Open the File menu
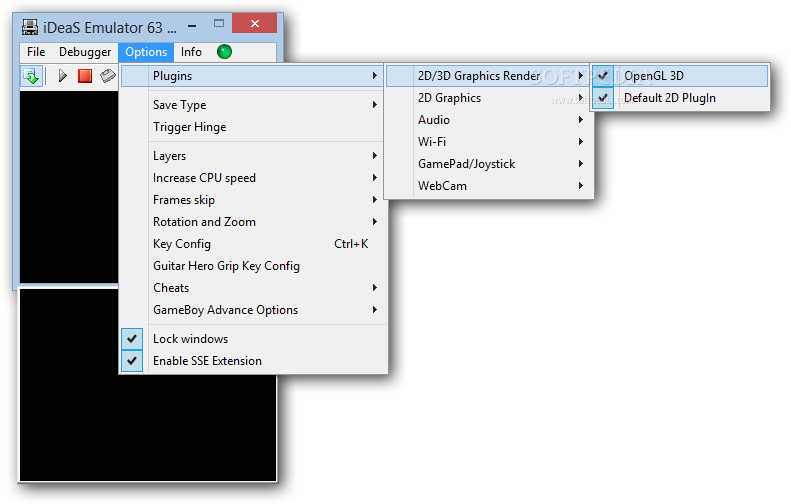This screenshot has width=791, height=504. coord(36,52)
